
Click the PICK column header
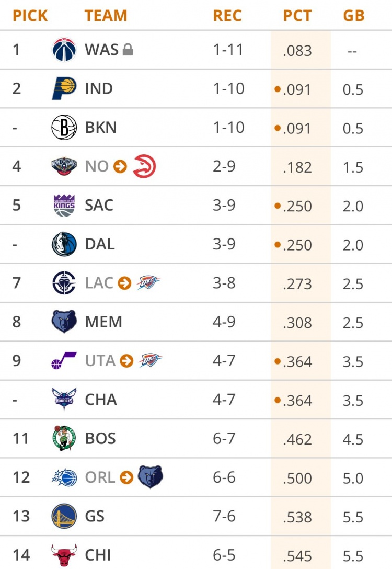tap(30, 16)
